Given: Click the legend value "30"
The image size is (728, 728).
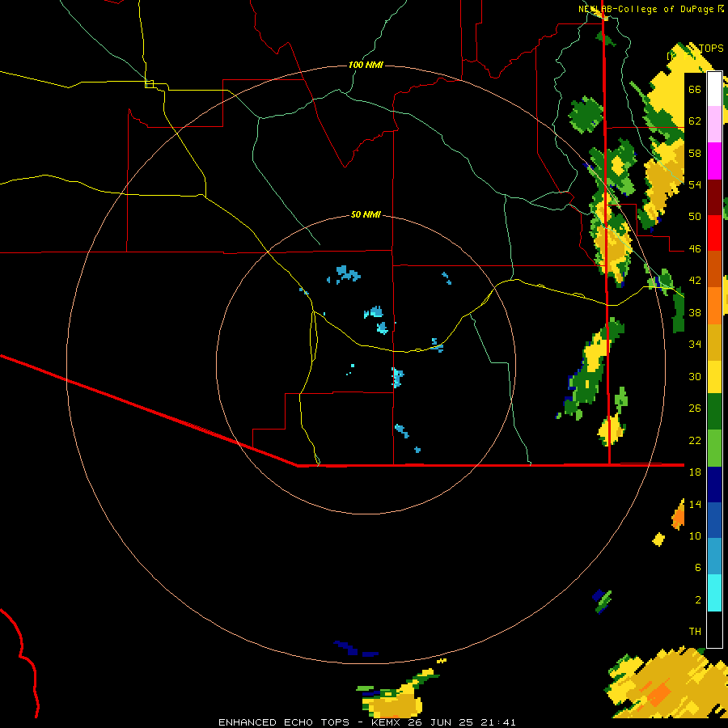Looking at the screenshot, I should click(x=695, y=376).
